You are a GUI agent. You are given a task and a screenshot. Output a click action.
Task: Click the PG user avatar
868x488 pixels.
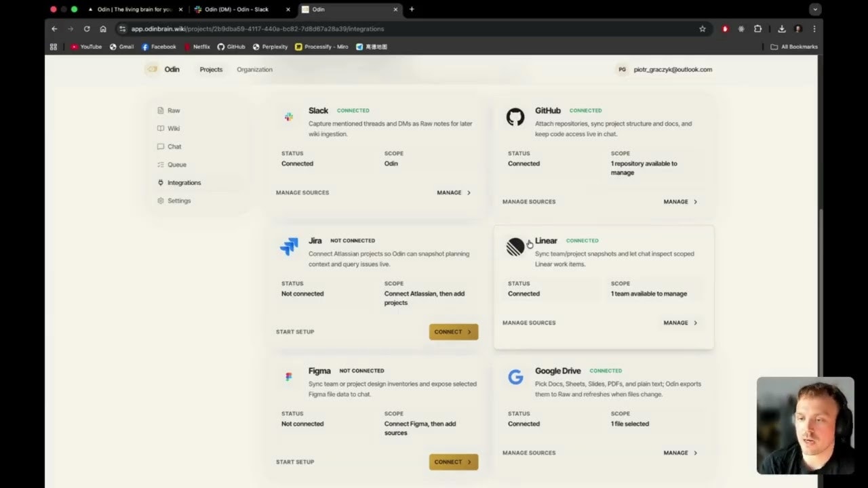coord(622,69)
